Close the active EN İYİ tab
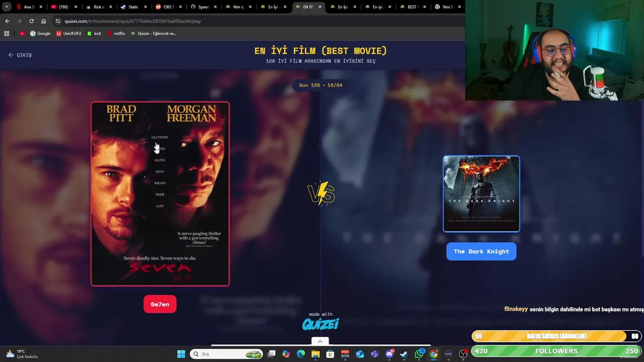 tap(319, 7)
